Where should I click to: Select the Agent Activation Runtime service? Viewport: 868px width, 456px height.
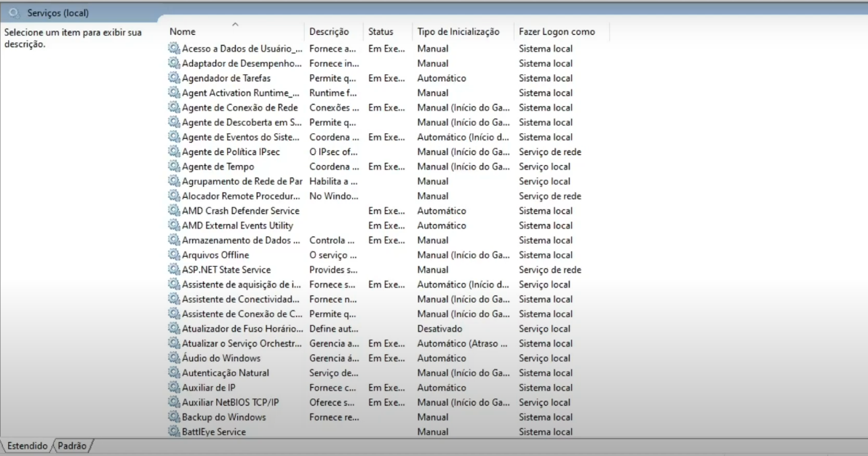click(240, 93)
